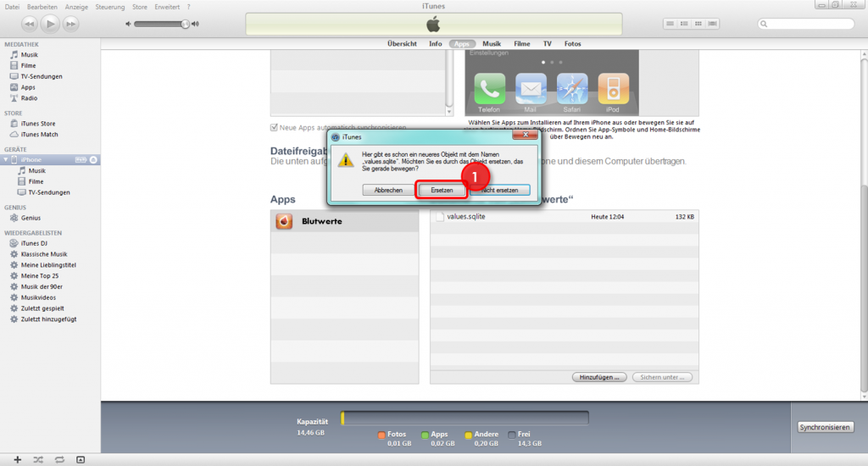Open the Store menu
Screen dimensions: 868x466
click(x=140, y=7)
